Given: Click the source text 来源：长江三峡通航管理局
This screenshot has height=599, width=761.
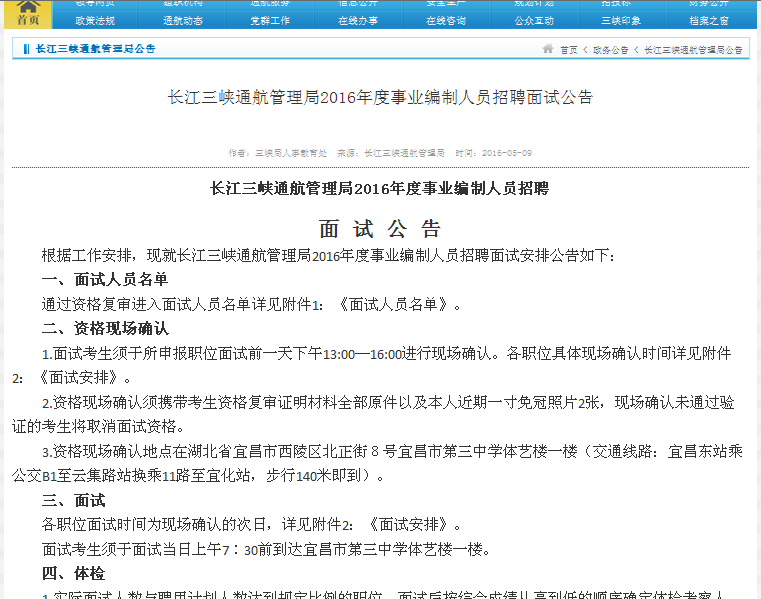Looking at the screenshot, I should [x=391, y=153].
